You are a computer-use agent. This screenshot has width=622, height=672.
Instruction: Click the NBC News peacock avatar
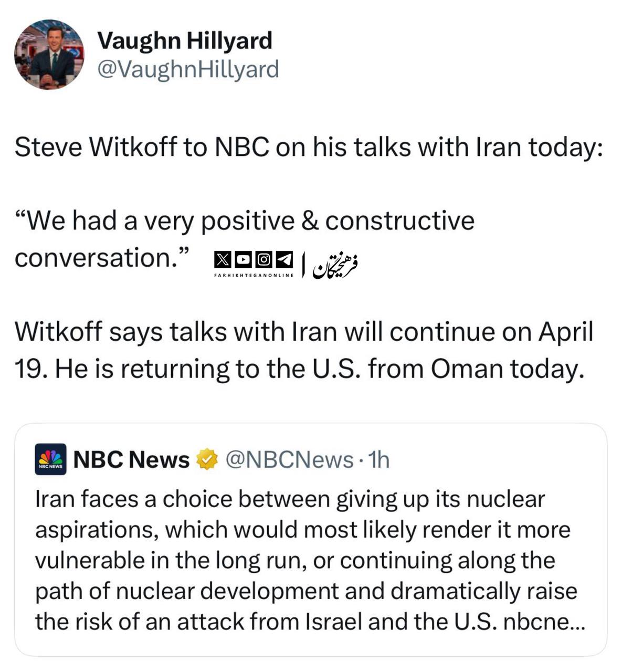50,459
